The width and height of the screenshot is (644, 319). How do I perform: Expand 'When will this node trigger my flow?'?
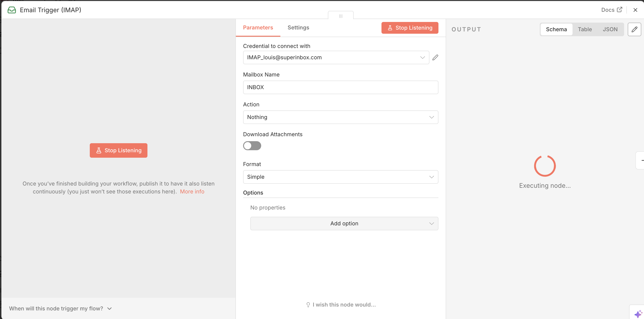click(60, 309)
